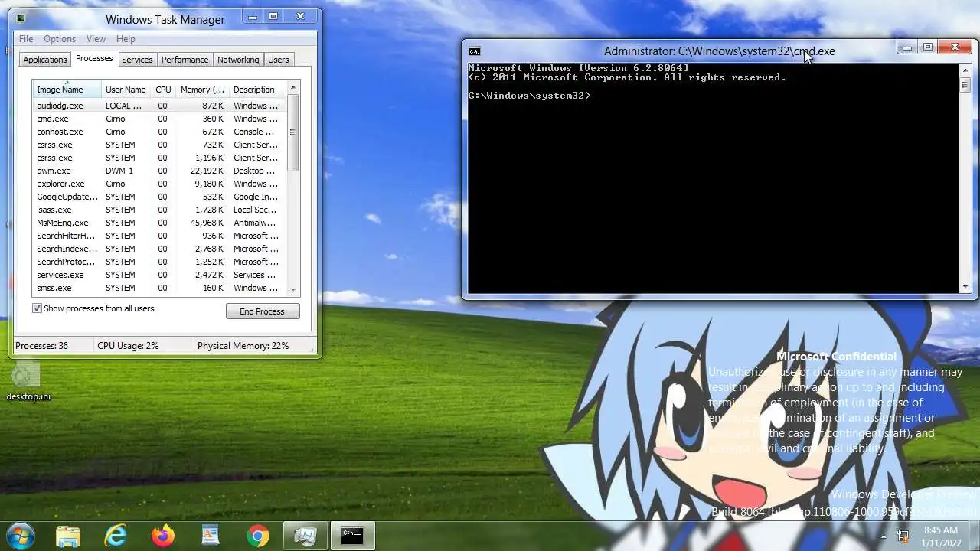Click Command Prompt scroll down arrow
Viewport: 980px width, 551px height.
tap(965, 288)
